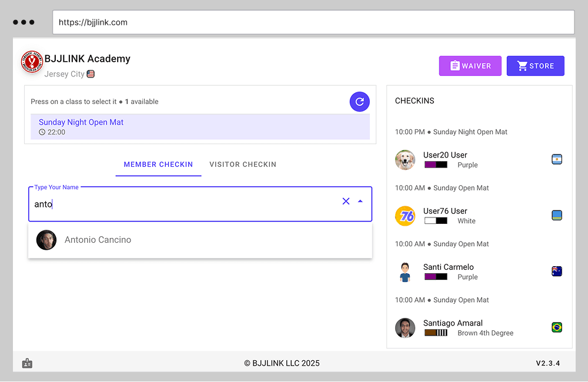The height and width of the screenshot is (382, 588).
Task: Click Antonio Cancino's avatar thumbnail
Action: point(46,240)
